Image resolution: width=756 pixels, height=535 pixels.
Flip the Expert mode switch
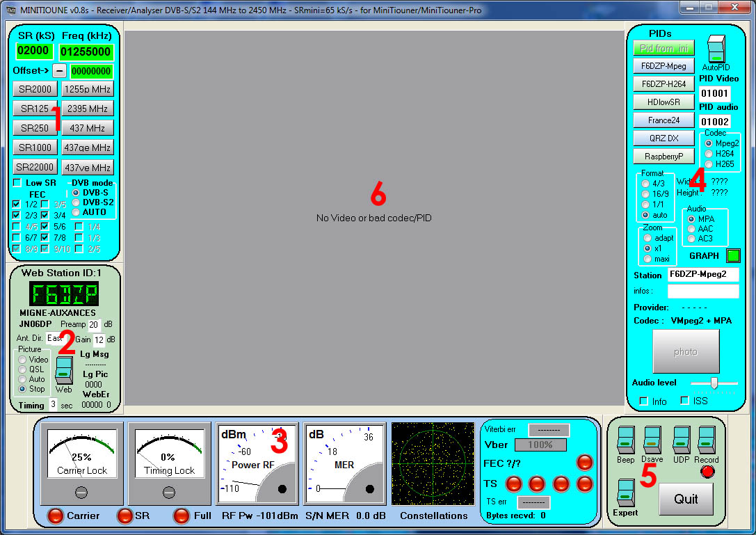pos(626,493)
